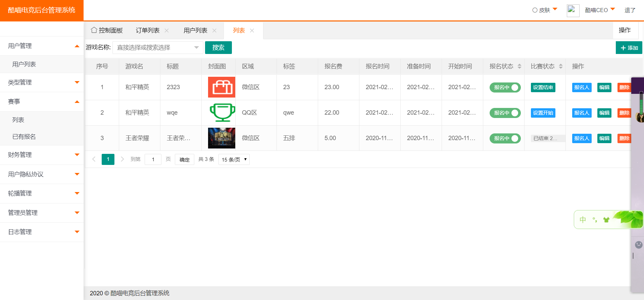This screenshot has width=644, height=300.
Task: Go to next page arrow
Action: [122, 159]
